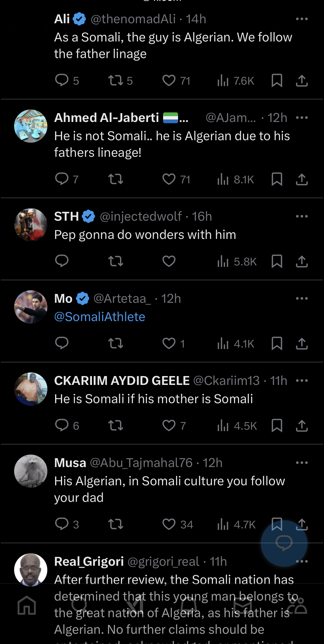Image resolution: width=324 pixels, height=644 pixels.
Task: Repost Ali's tweet with 5 reposts
Action: 115,80
